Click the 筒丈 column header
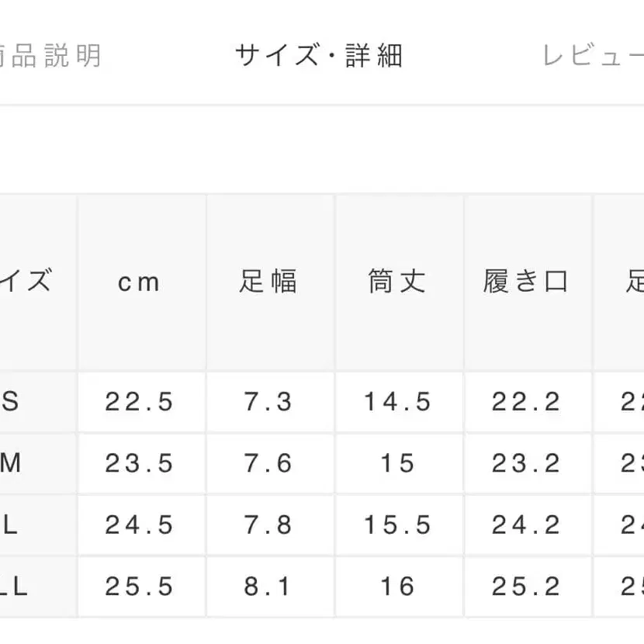Screen dimensions: 644x644 [397, 282]
